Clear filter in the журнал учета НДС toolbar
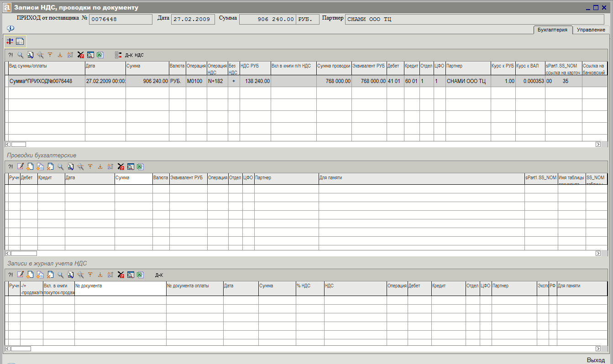Screen dimensions: 613x364 pyautogui.click(x=121, y=275)
